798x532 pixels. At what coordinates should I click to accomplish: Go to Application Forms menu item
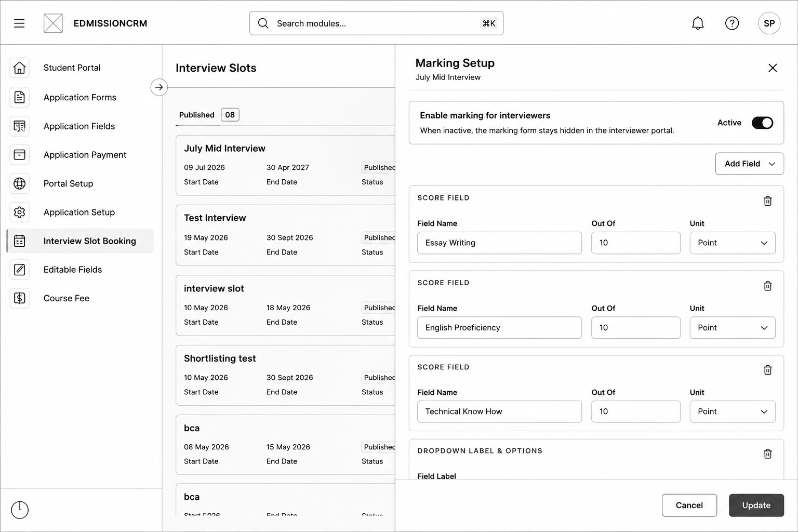[80, 97]
